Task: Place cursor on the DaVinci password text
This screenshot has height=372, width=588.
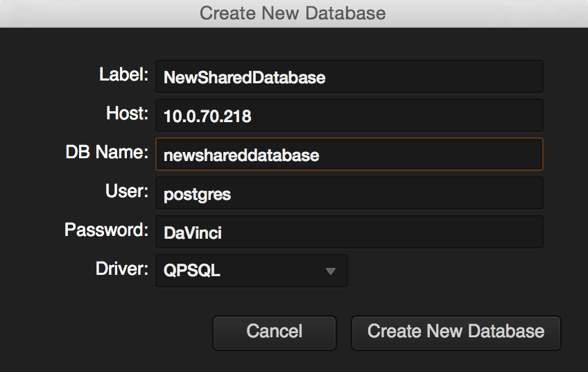Action: click(193, 233)
